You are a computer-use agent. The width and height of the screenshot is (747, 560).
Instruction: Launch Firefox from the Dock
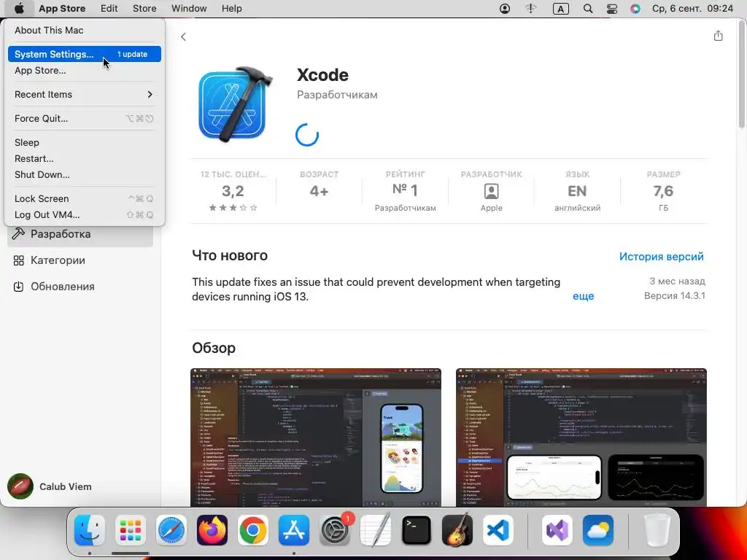[212, 530]
